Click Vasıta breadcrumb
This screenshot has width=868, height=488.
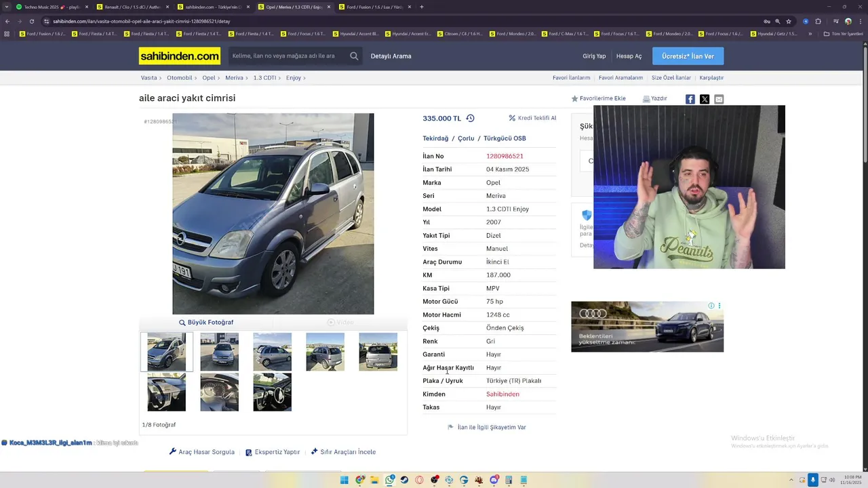tap(149, 78)
